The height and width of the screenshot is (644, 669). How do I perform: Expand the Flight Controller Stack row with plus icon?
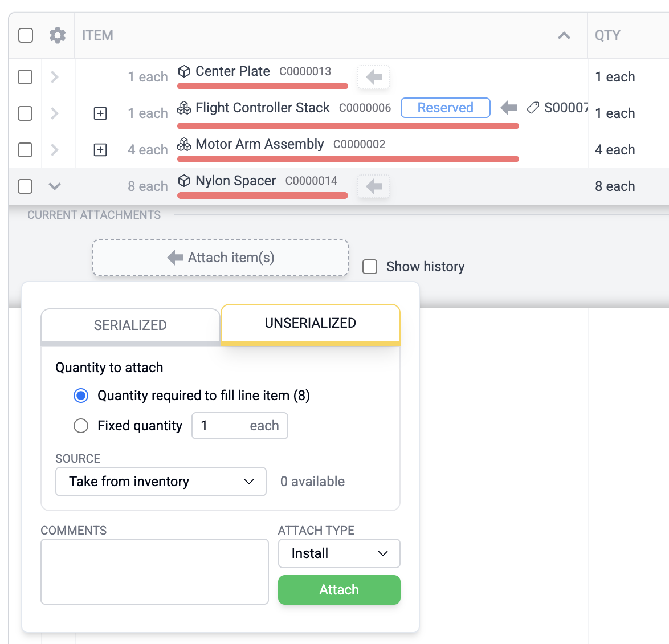[100, 113]
